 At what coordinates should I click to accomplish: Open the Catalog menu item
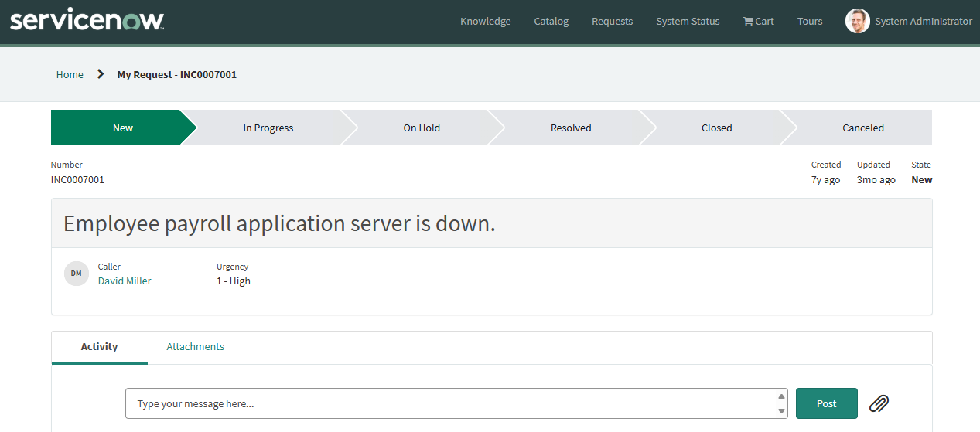[551, 21]
